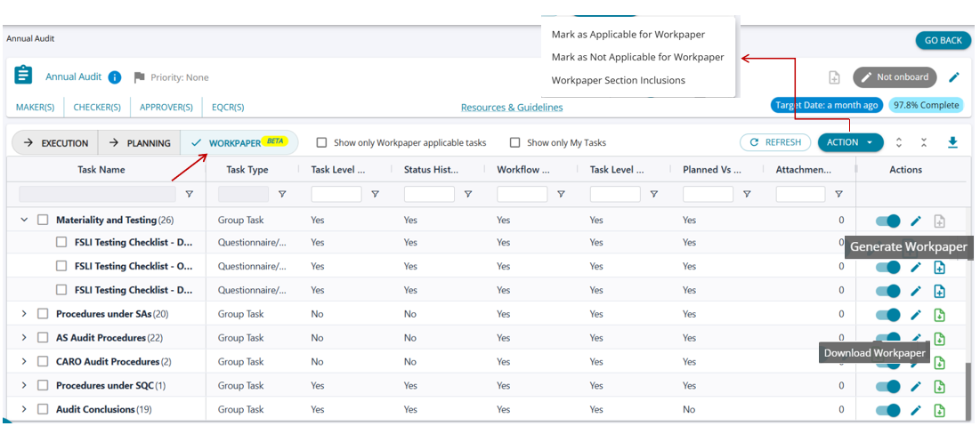The image size is (980, 434).
Task: Open the Resources & Guidelines link
Action: pyautogui.click(x=512, y=108)
